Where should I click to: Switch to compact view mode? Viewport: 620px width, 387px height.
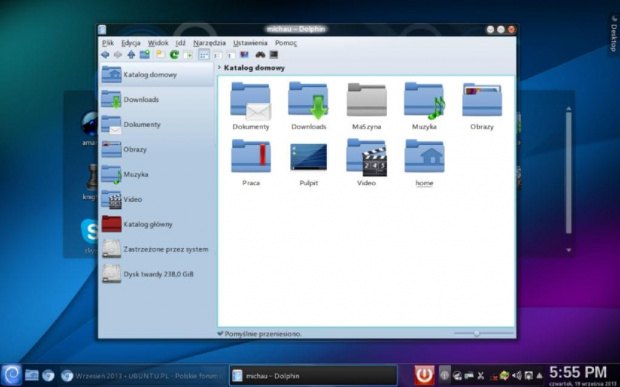218,55
